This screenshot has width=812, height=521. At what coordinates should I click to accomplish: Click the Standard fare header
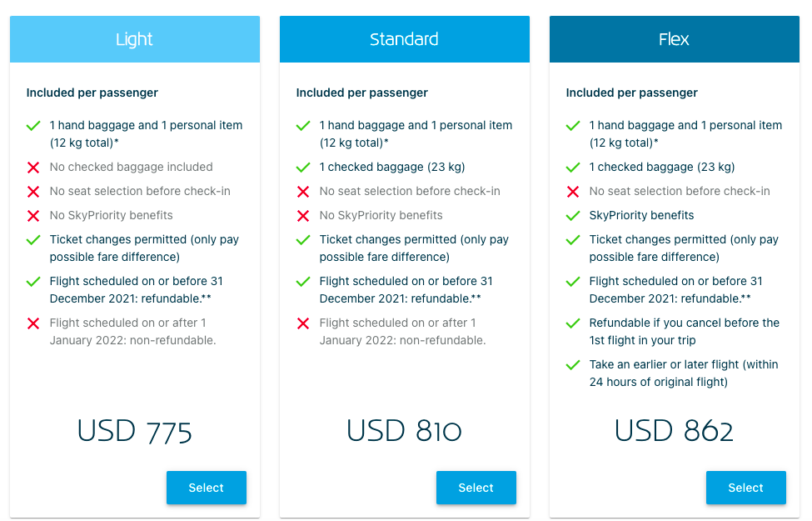(405, 39)
